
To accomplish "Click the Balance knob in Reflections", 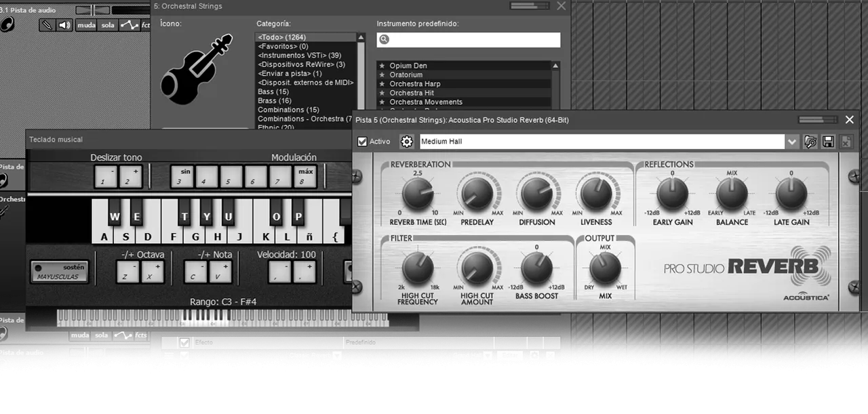I will [x=732, y=194].
